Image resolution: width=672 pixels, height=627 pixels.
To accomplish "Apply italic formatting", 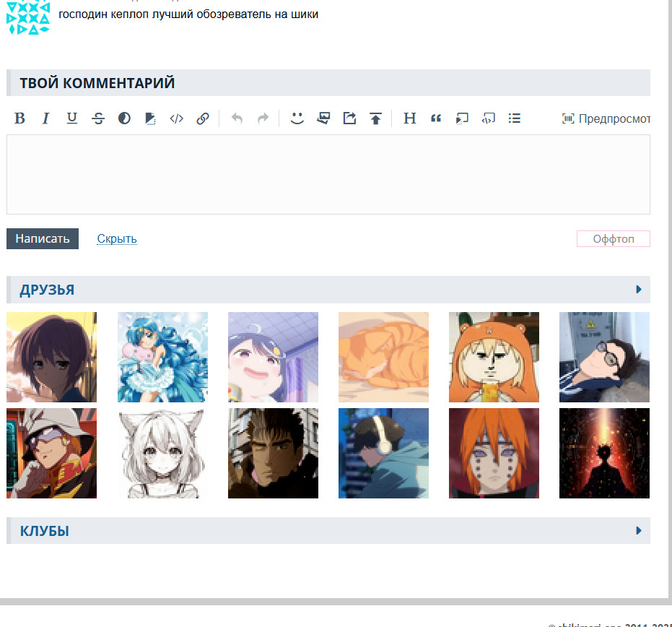I will [x=45, y=118].
